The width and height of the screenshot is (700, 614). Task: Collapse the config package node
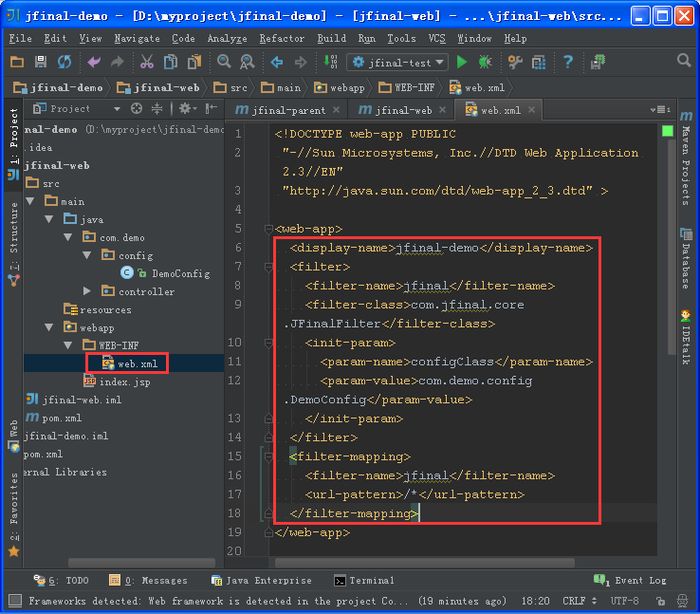(87, 255)
